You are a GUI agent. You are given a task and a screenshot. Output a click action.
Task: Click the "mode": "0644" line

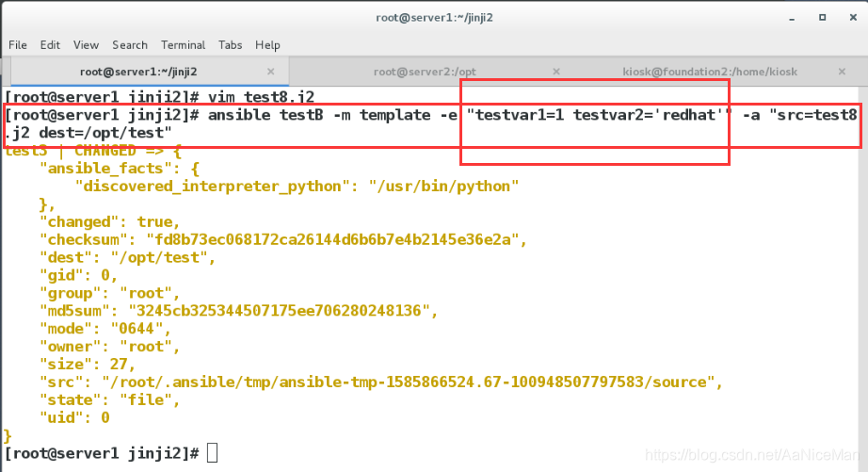point(105,329)
